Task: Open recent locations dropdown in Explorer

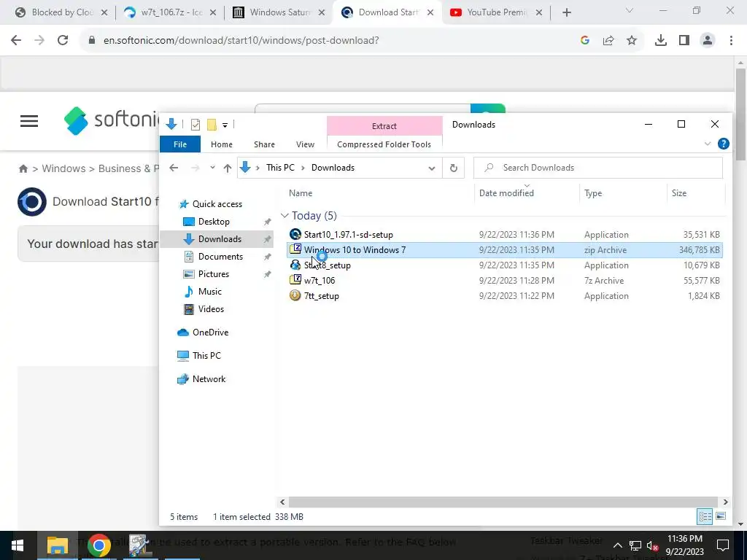Action: (x=212, y=168)
